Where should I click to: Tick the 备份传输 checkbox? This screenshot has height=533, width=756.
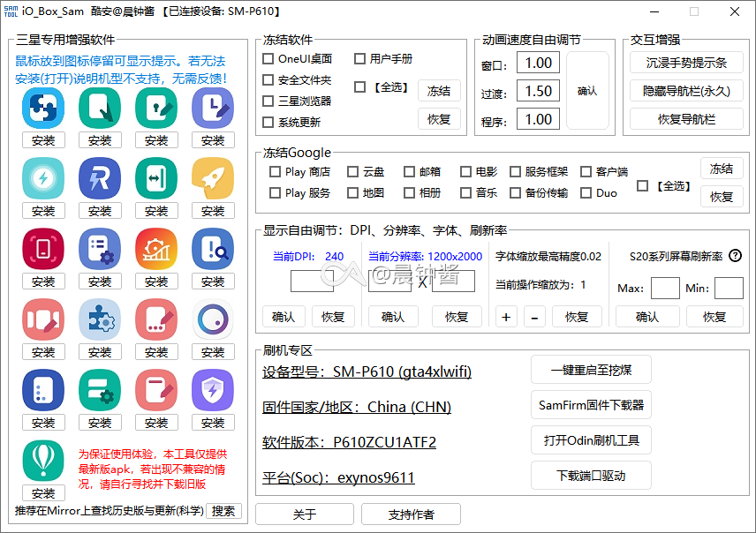pyautogui.click(x=515, y=192)
